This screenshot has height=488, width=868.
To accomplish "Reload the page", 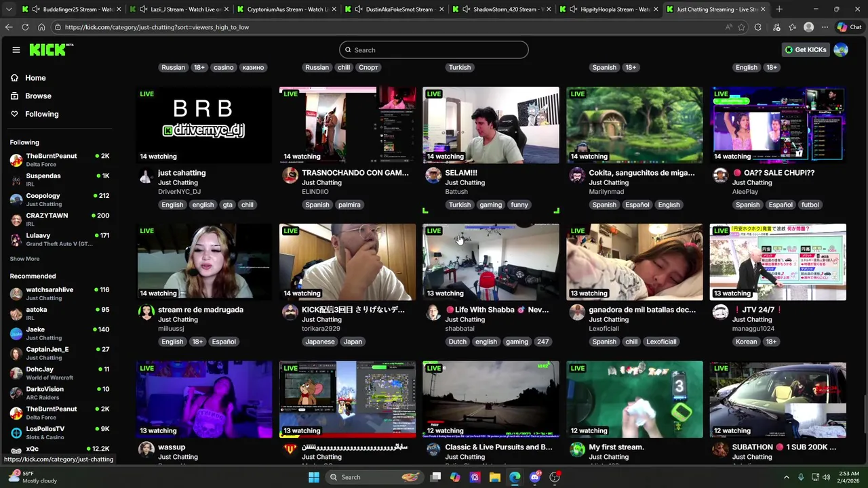I will click(25, 27).
